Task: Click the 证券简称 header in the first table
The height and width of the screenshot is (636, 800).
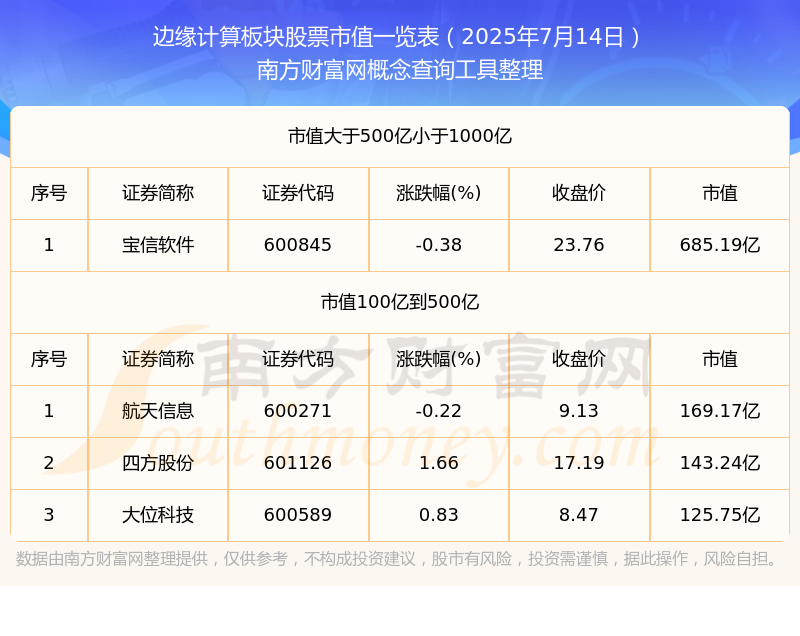Action: (158, 193)
